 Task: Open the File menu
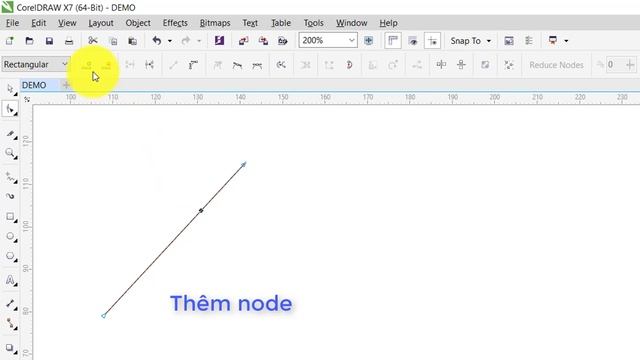click(12, 23)
